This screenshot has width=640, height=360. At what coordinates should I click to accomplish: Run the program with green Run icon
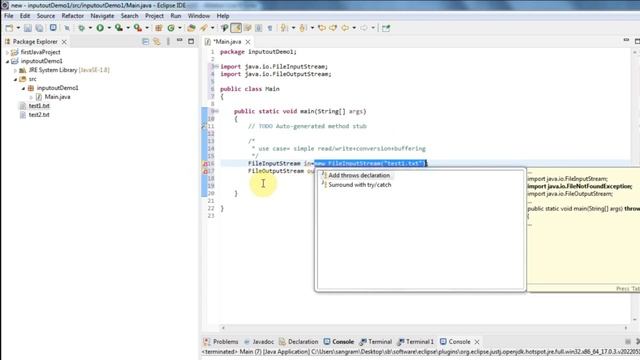[100, 28]
